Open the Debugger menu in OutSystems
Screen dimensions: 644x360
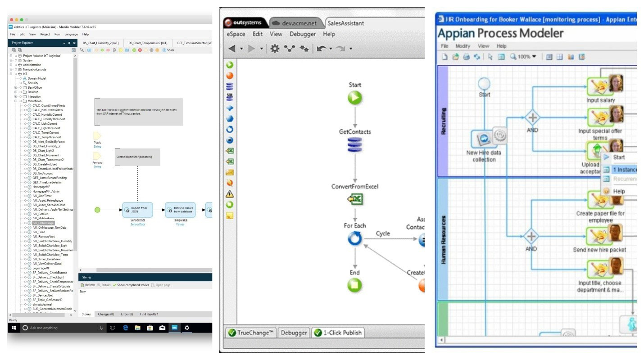pos(303,34)
